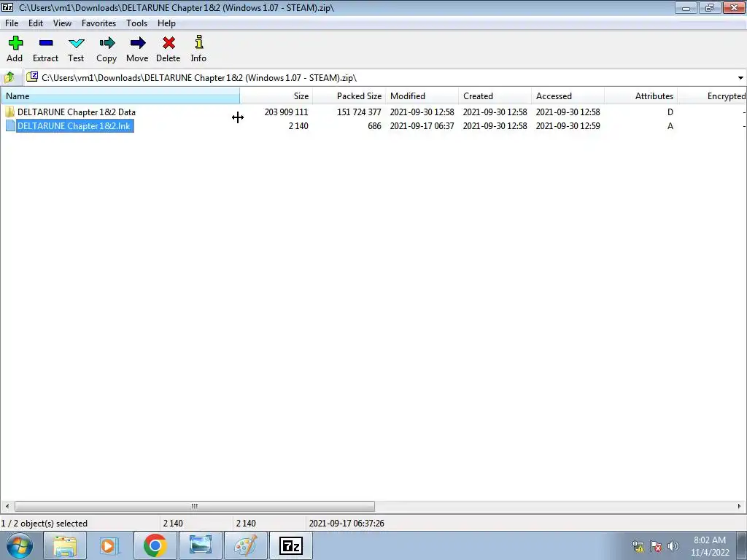The height and width of the screenshot is (560, 747).
Task: Sort by Modified column header
Action: coord(422,96)
